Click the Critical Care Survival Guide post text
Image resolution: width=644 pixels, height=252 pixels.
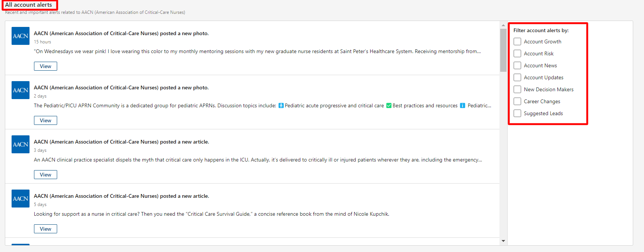coord(211,214)
